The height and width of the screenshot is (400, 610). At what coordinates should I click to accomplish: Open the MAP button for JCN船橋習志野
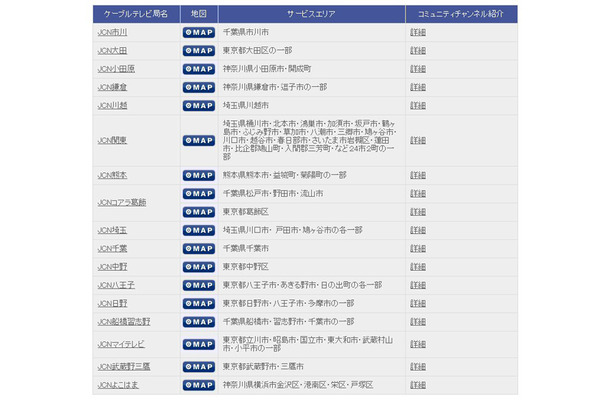[x=198, y=322]
